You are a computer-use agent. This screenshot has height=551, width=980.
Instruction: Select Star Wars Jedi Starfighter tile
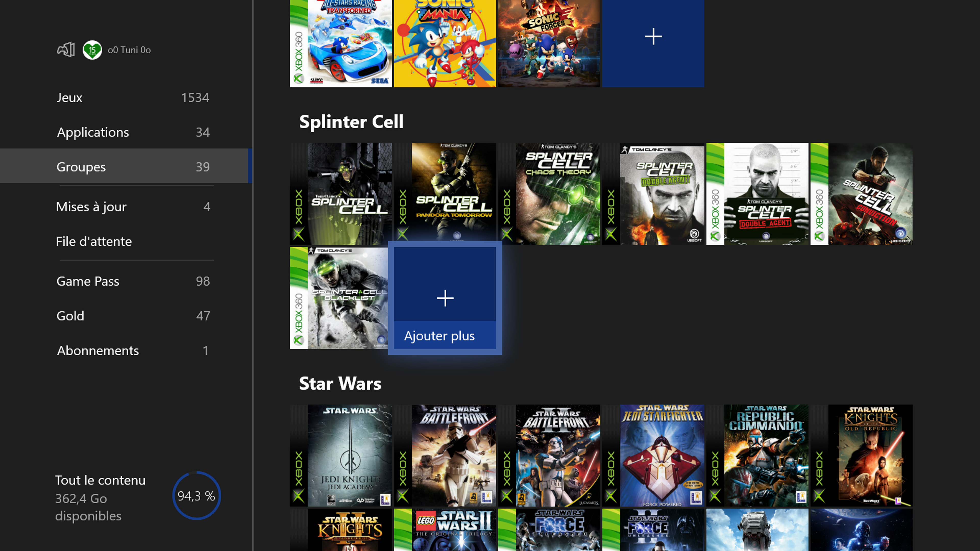[653, 456]
